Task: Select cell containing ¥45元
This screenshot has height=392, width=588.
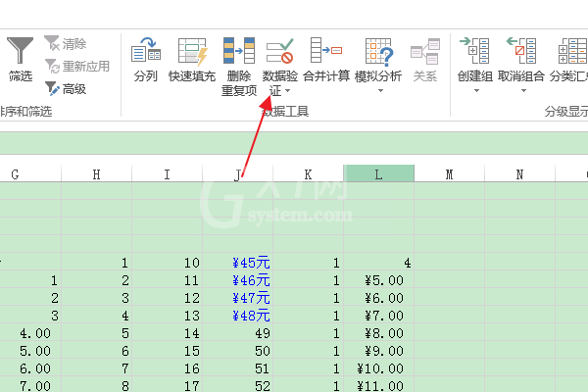Action: pos(238,263)
